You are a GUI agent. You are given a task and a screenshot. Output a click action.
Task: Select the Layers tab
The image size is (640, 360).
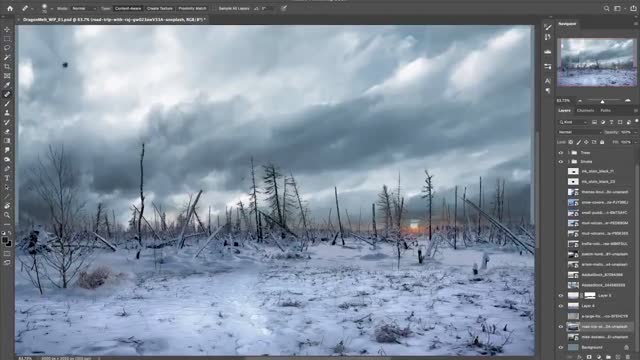pyautogui.click(x=564, y=111)
